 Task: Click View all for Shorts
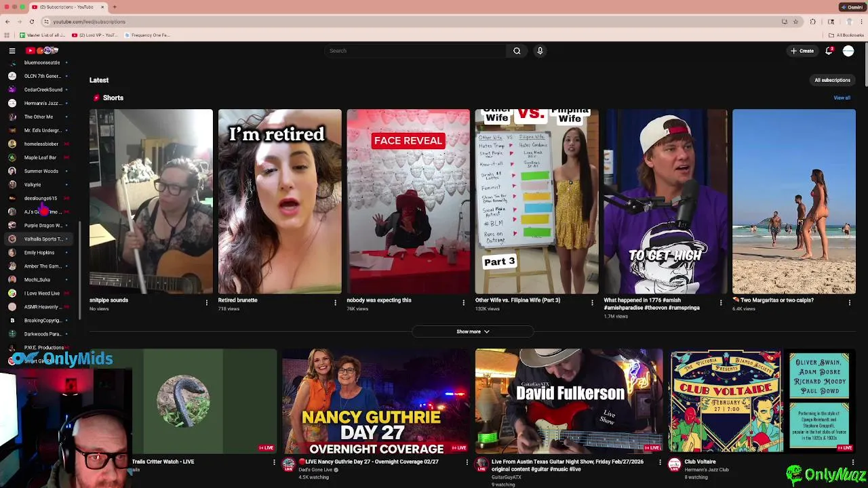point(842,98)
